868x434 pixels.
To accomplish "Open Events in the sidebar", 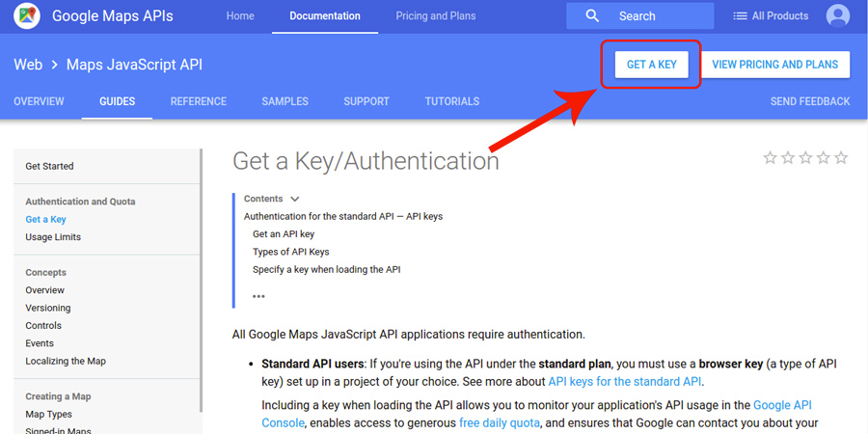I will click(x=40, y=343).
